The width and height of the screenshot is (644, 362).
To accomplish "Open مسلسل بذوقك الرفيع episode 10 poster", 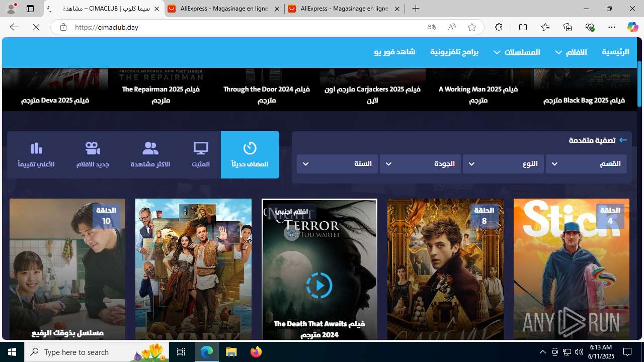I will tap(67, 269).
